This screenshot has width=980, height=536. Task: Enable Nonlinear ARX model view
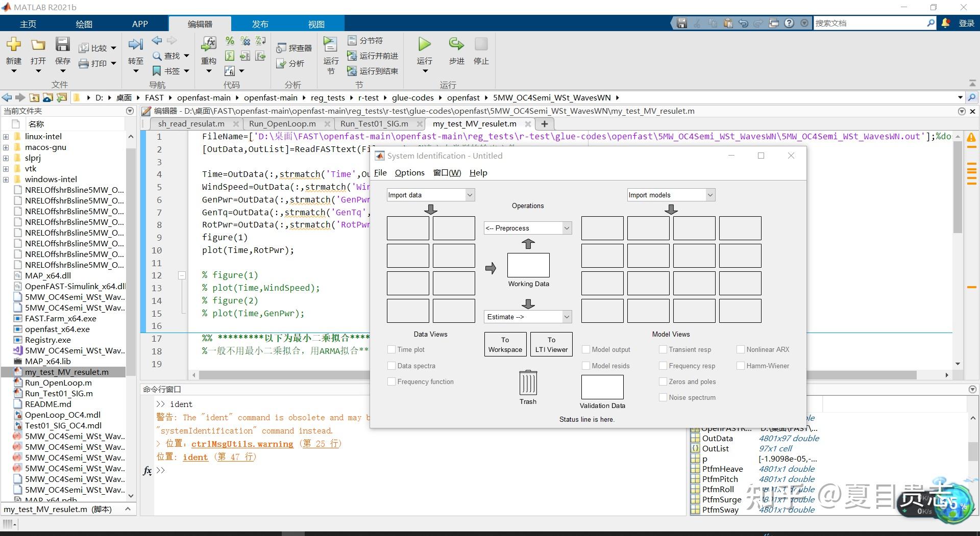[741, 349]
